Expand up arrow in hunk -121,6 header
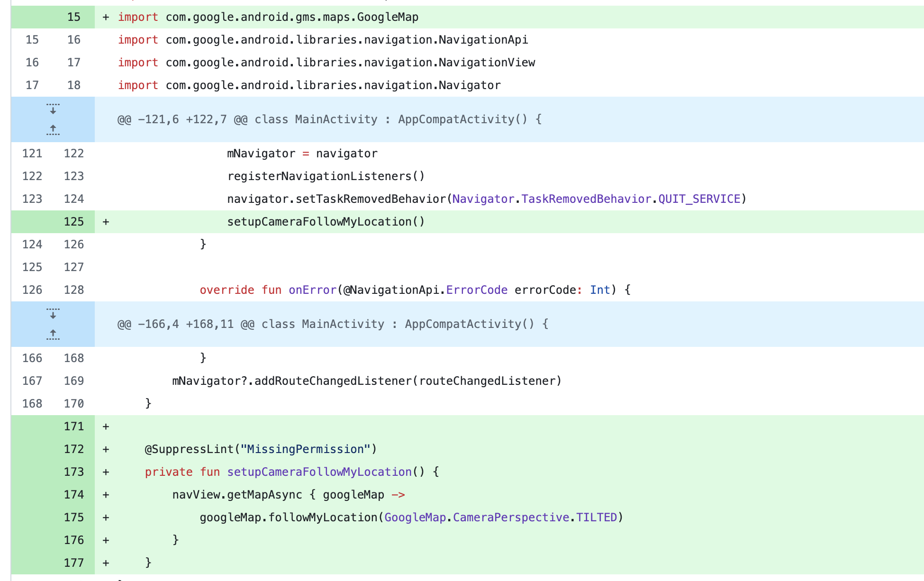Image resolution: width=924 pixels, height=581 pixels. click(53, 129)
